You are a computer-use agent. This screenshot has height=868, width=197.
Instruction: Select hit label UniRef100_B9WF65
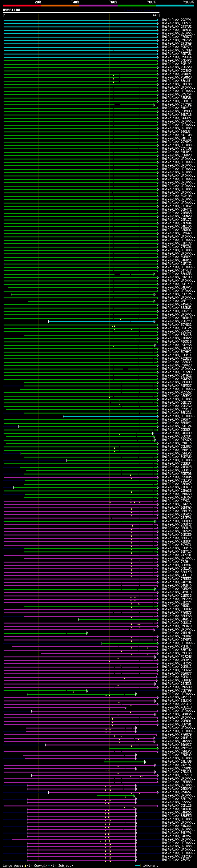click(177, 379)
